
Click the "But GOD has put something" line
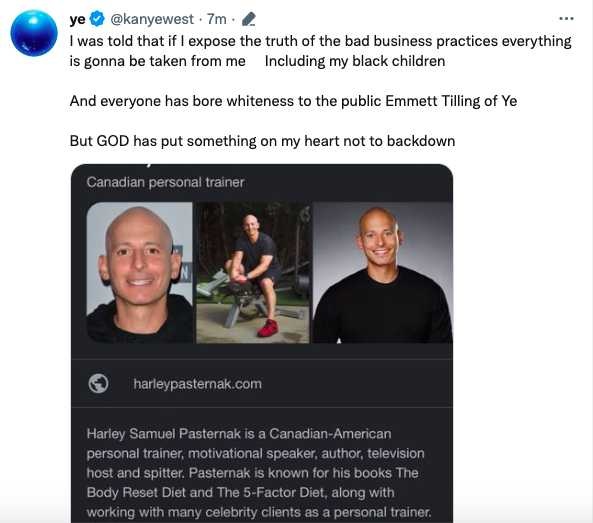(262, 141)
